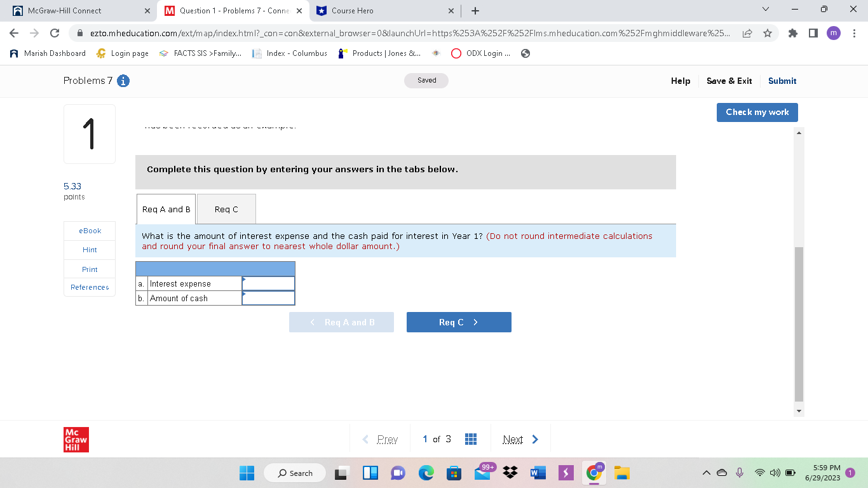Click the Submit button
This screenshot has height=488, width=868.
coord(782,81)
